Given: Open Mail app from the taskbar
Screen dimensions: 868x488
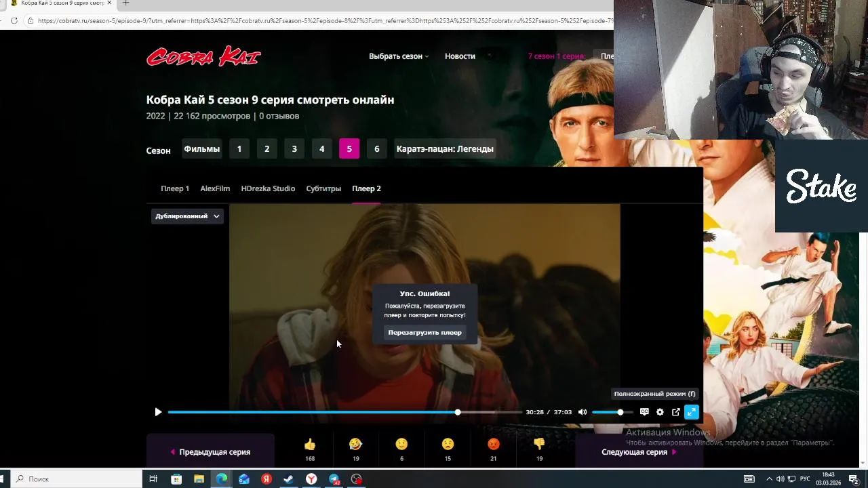Looking at the screenshot, I should point(244,479).
